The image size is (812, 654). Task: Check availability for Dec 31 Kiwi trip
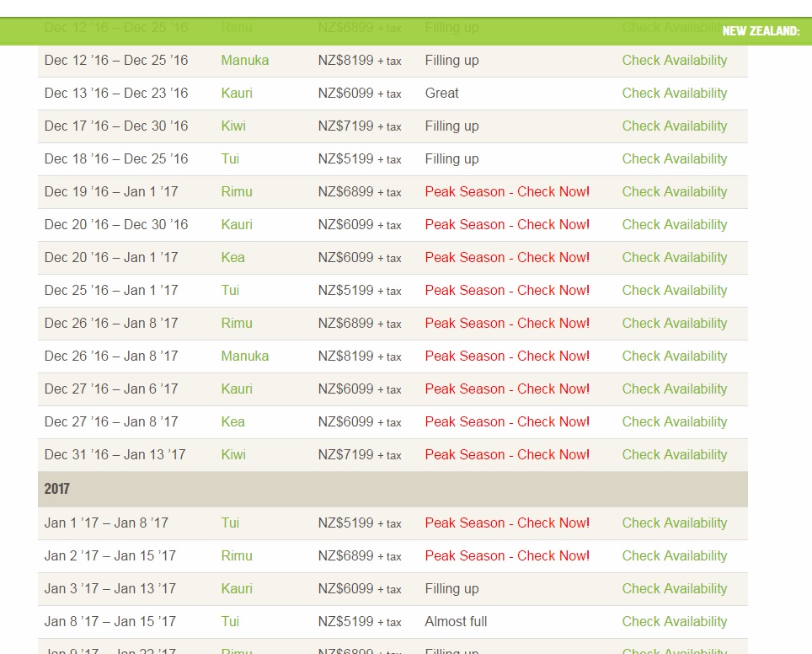pos(674,455)
